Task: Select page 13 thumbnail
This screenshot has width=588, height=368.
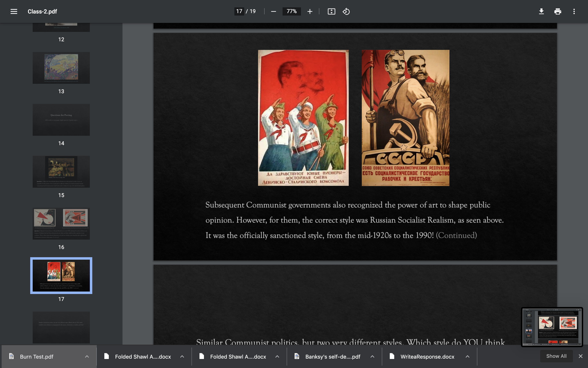Action: [x=61, y=68]
